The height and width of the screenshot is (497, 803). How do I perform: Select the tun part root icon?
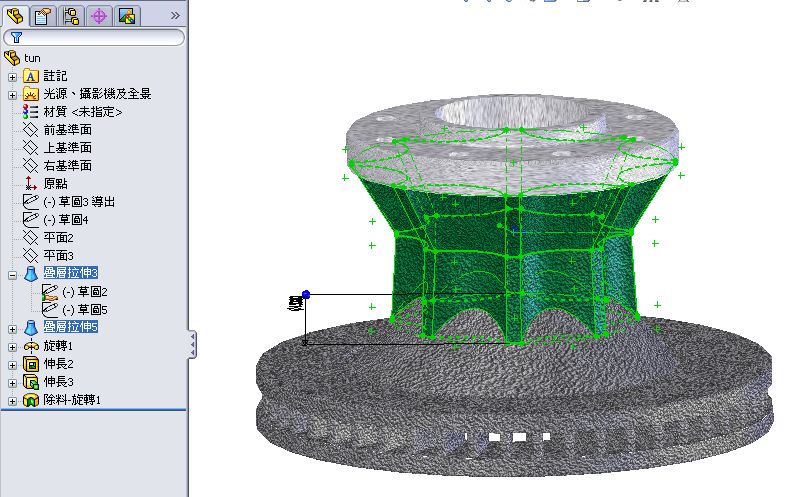(12, 57)
